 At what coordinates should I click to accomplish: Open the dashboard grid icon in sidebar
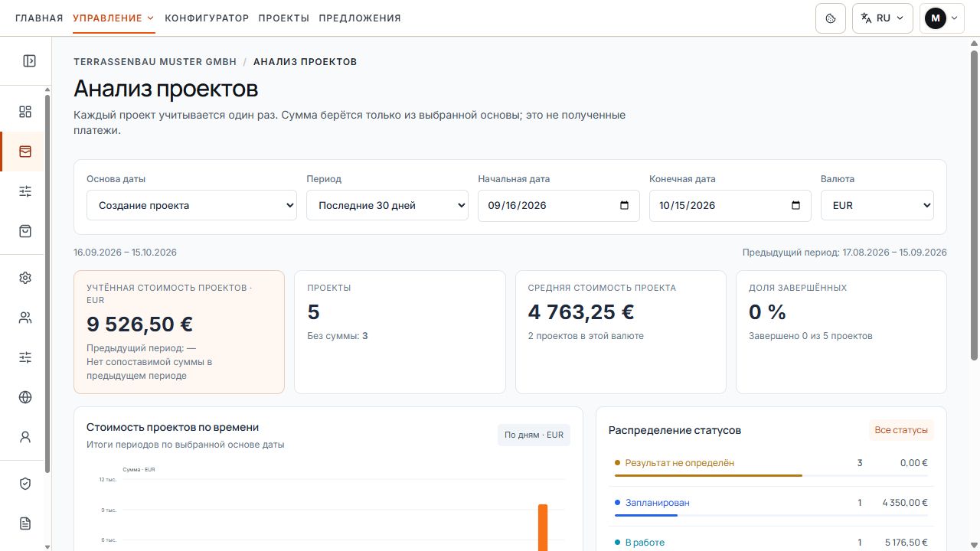click(x=25, y=112)
